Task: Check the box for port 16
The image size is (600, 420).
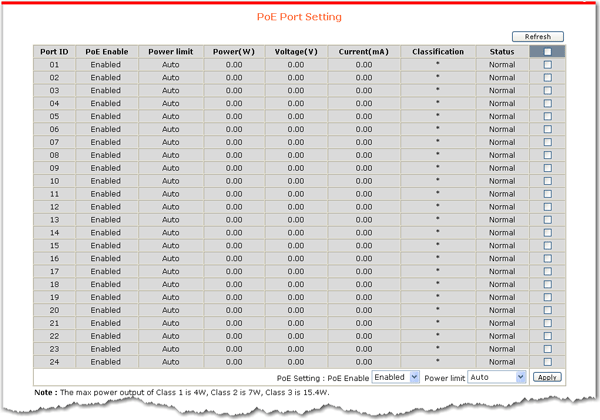Action: (x=548, y=259)
